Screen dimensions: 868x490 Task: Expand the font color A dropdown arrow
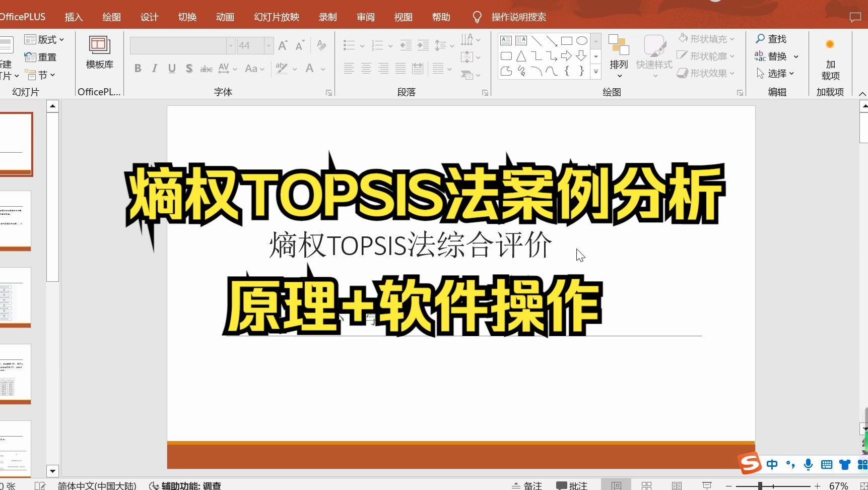[323, 69]
